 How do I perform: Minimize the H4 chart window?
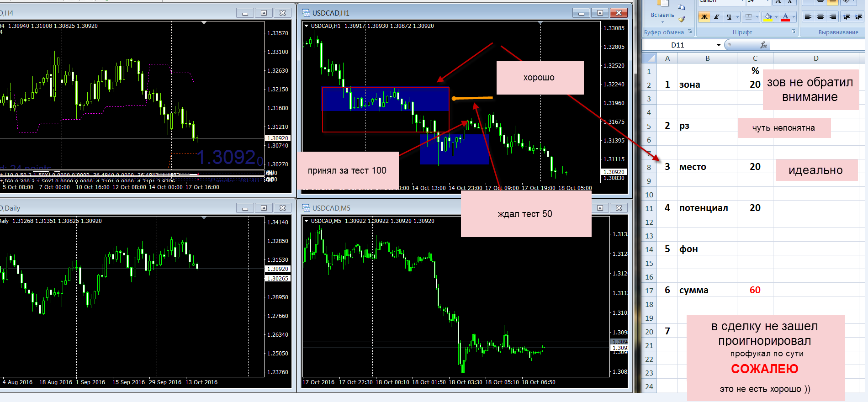[245, 13]
